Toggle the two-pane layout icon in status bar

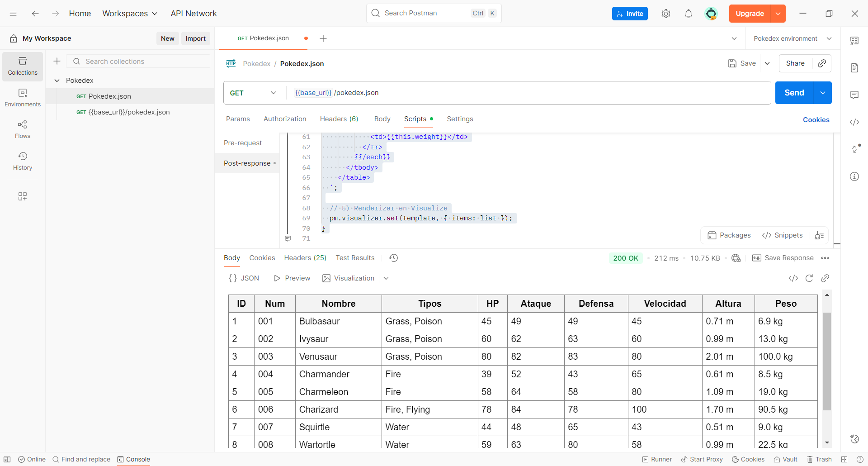[x=844, y=459]
